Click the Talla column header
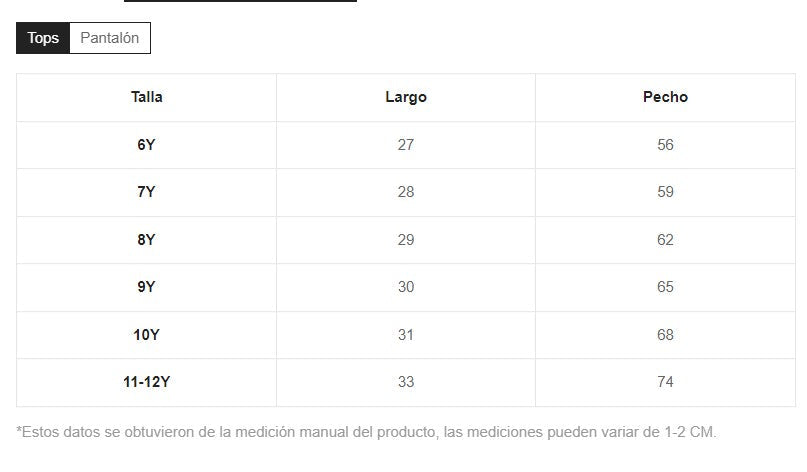807x472 pixels. pyautogui.click(x=146, y=97)
